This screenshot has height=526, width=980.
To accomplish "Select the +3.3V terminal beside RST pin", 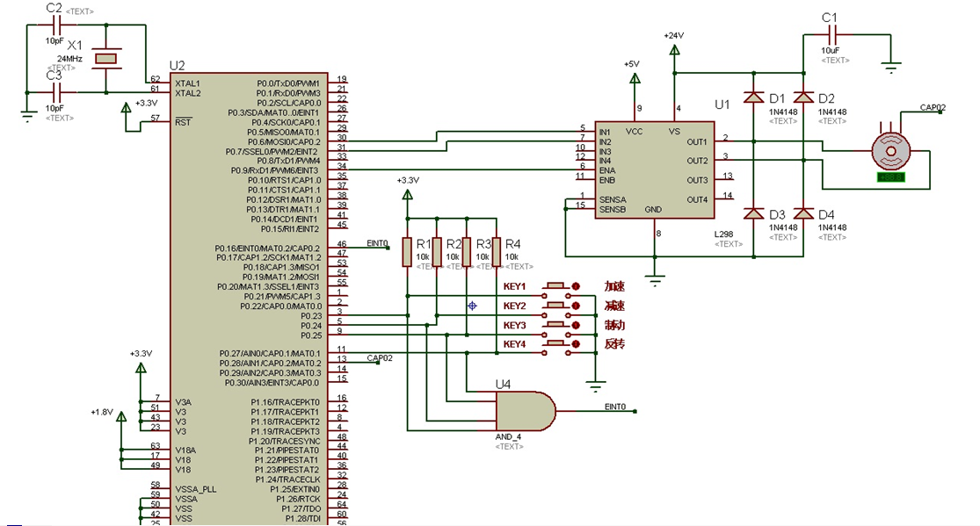I will (126, 107).
